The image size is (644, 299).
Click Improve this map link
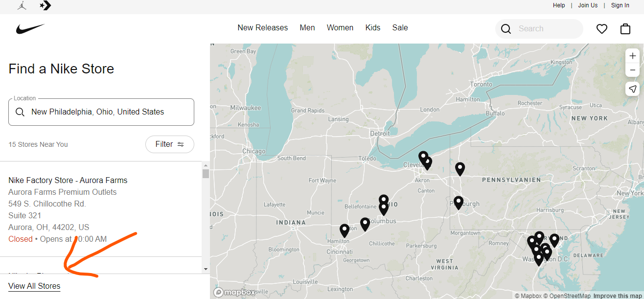point(618,296)
